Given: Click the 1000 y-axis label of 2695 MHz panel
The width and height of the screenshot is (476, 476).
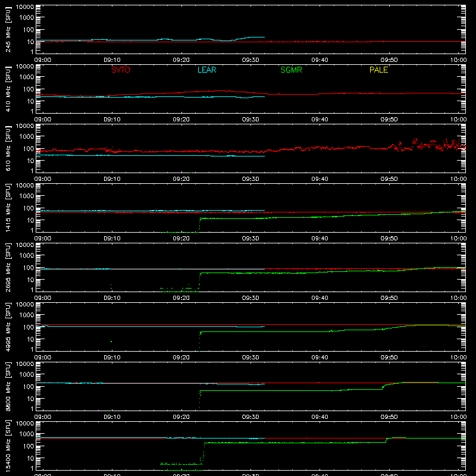Looking at the screenshot, I should click(x=27, y=256).
